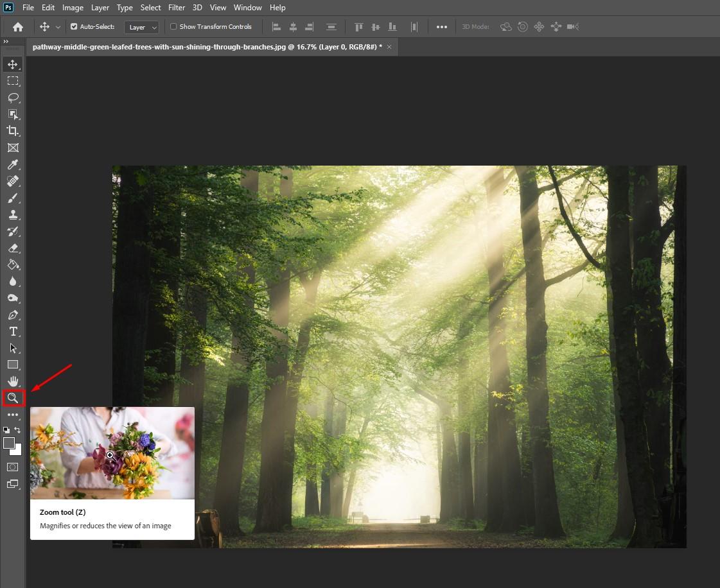Screen dimensions: 720x588
Task: Select the Pen tool
Action: 12,315
